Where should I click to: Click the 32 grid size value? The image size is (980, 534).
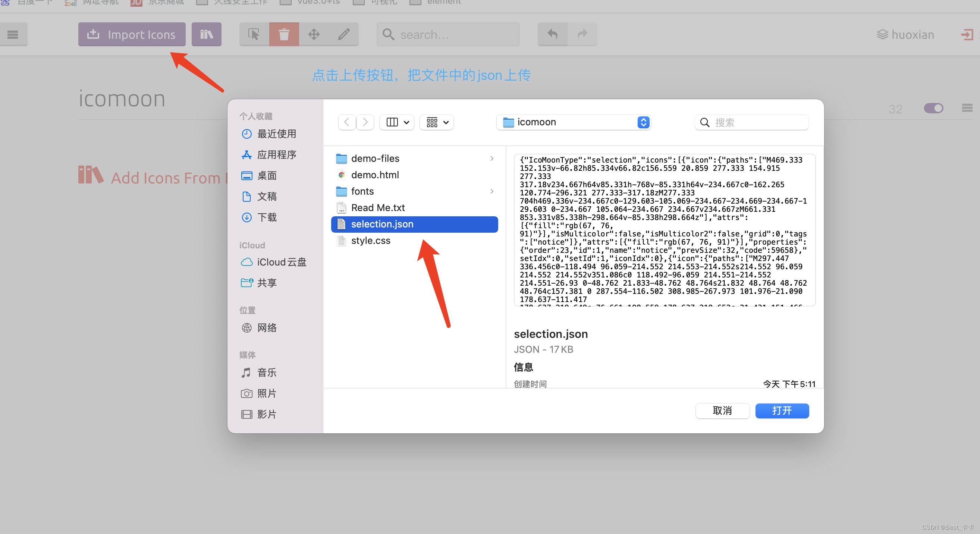point(895,109)
